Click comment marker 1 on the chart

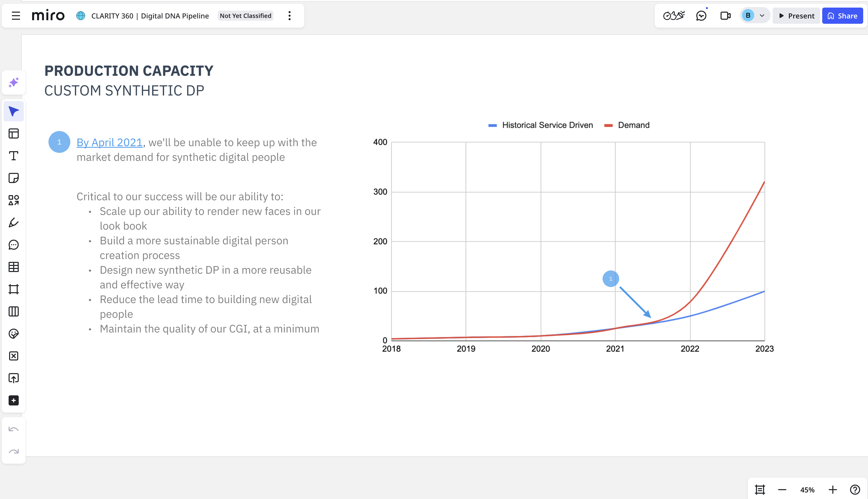[611, 279]
